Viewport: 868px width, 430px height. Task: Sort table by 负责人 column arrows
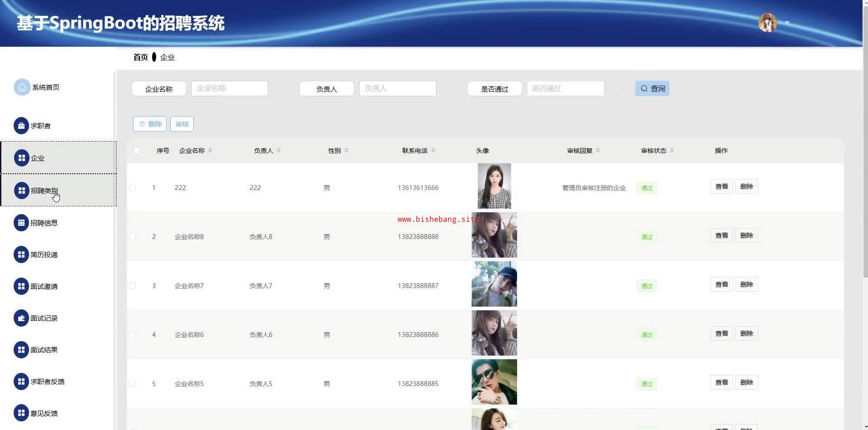click(279, 151)
